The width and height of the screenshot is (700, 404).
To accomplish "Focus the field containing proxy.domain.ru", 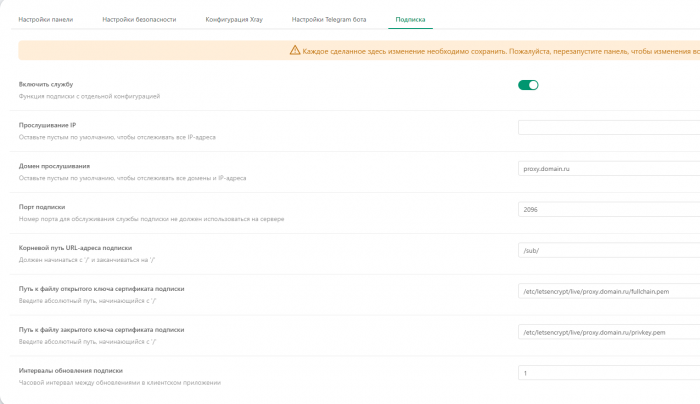I will point(608,168).
